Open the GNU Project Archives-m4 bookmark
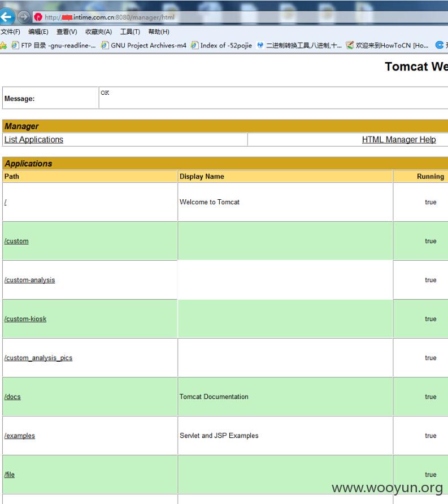 pos(143,45)
